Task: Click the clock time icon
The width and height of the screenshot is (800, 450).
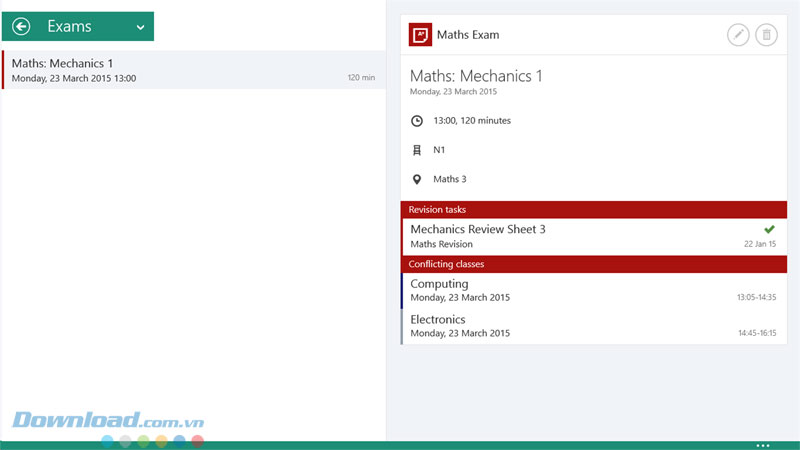Action: 417,121
